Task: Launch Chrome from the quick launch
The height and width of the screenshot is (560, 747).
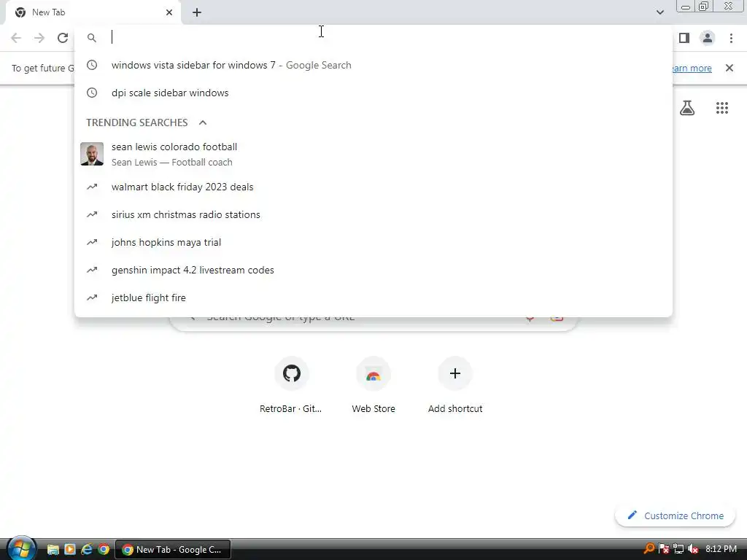Action: [x=104, y=550]
